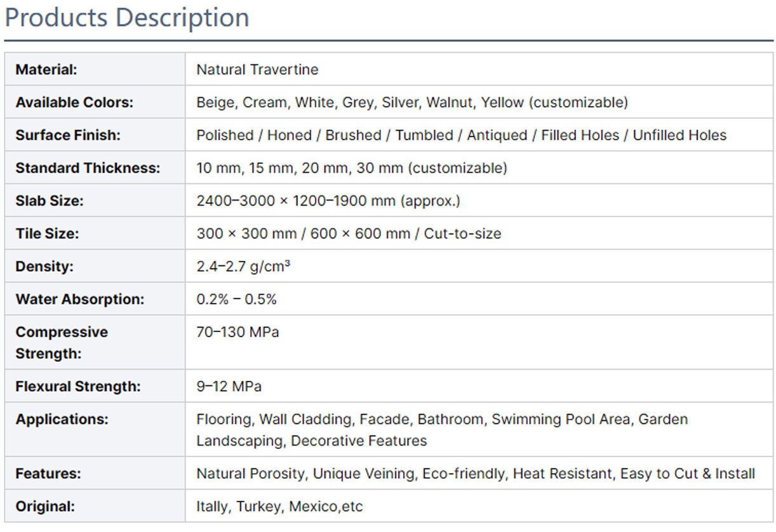Click the Surface Finish label
776x532 pixels.
tap(68, 135)
